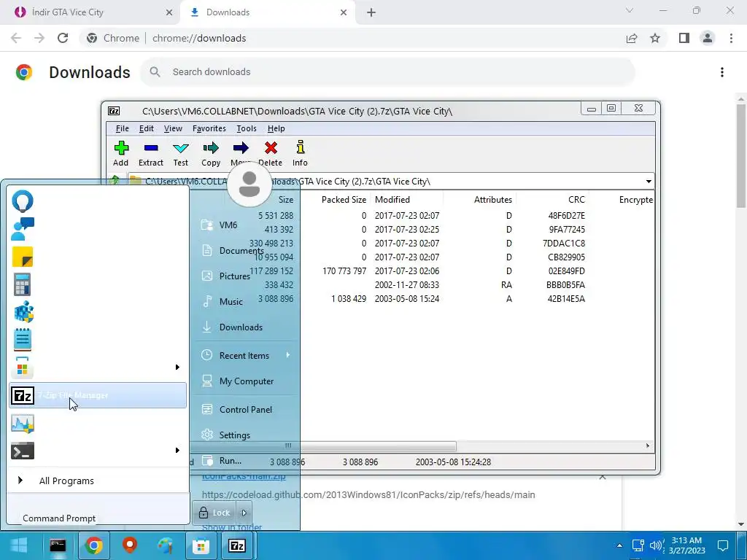Viewport: 747px width, 560px height.
Task: Open the Edit menu in 7-Zip
Action: point(146,128)
